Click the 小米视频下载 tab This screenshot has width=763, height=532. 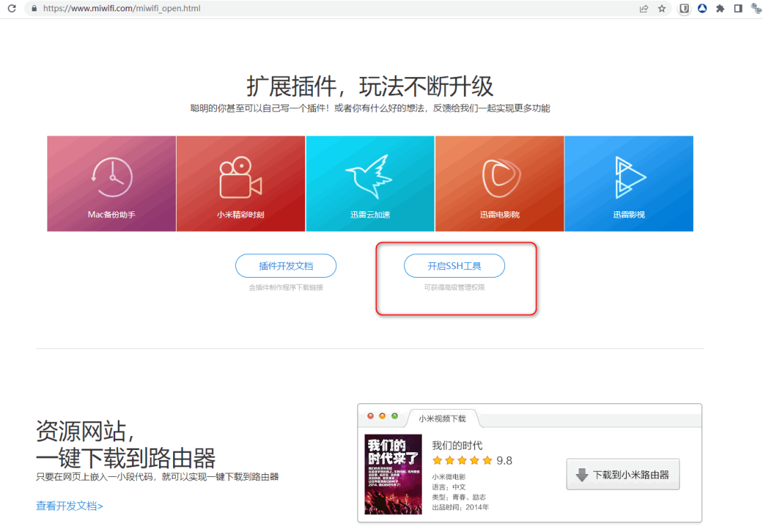coord(442,418)
